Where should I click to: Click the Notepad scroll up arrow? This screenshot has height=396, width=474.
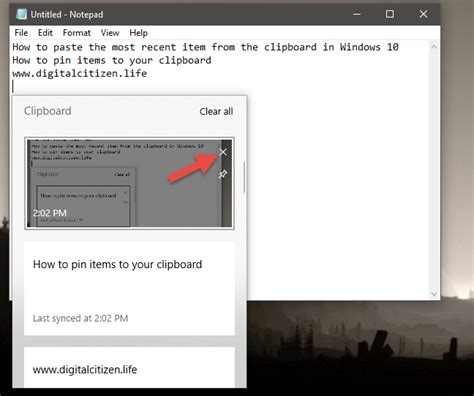[434, 47]
